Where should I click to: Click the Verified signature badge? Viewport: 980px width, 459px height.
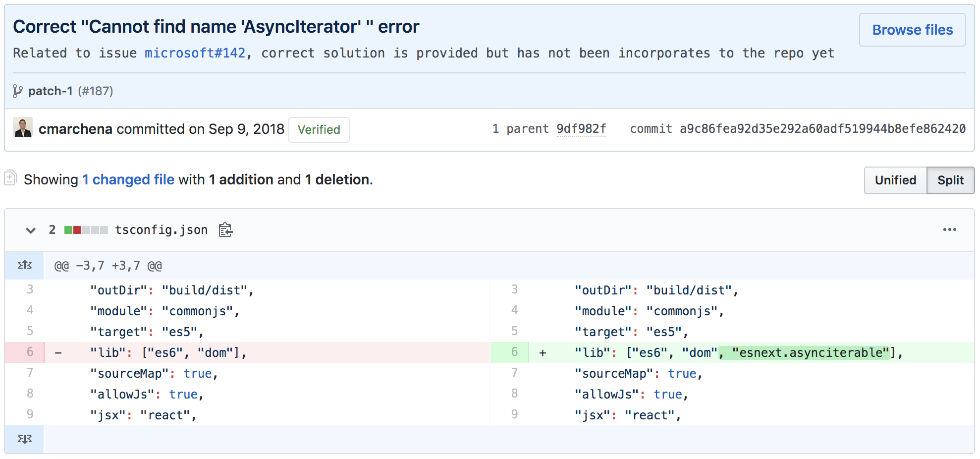tap(319, 130)
